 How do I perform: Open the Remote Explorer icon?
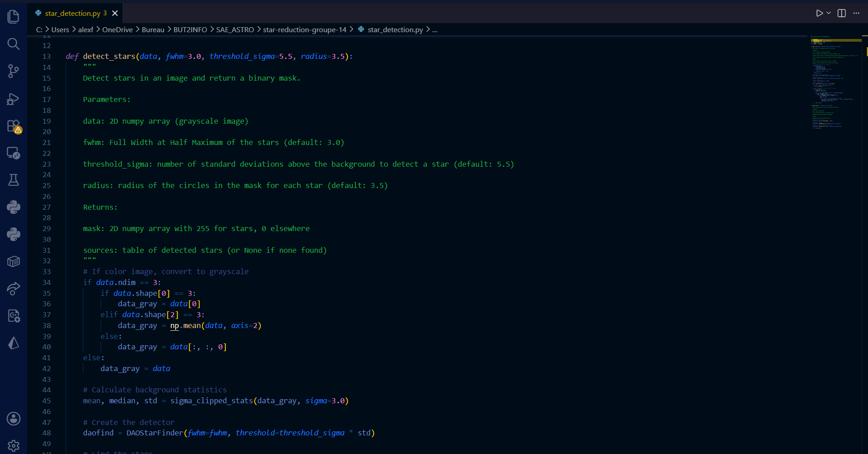click(14, 153)
